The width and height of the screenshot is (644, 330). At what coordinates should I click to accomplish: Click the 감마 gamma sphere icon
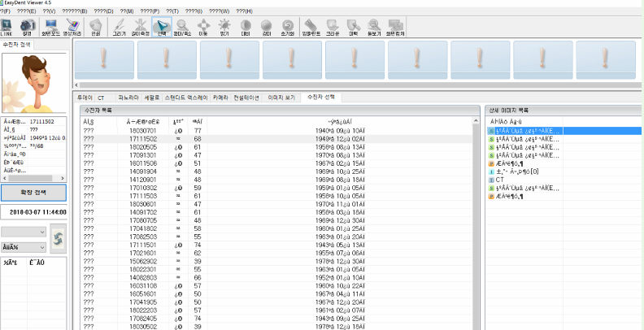tap(266, 28)
